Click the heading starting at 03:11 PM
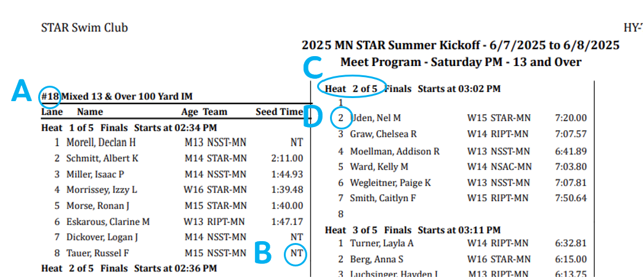Image resolution: width=644 pixels, height=280 pixels. [413, 231]
